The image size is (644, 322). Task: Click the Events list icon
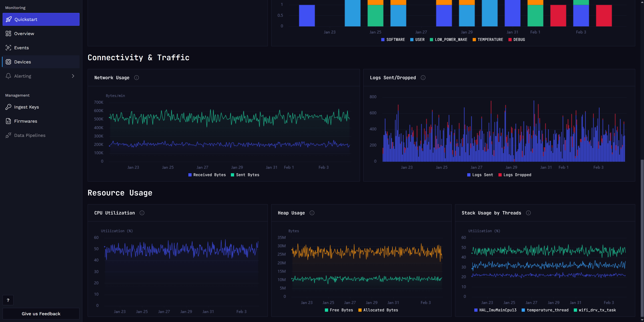pos(8,48)
